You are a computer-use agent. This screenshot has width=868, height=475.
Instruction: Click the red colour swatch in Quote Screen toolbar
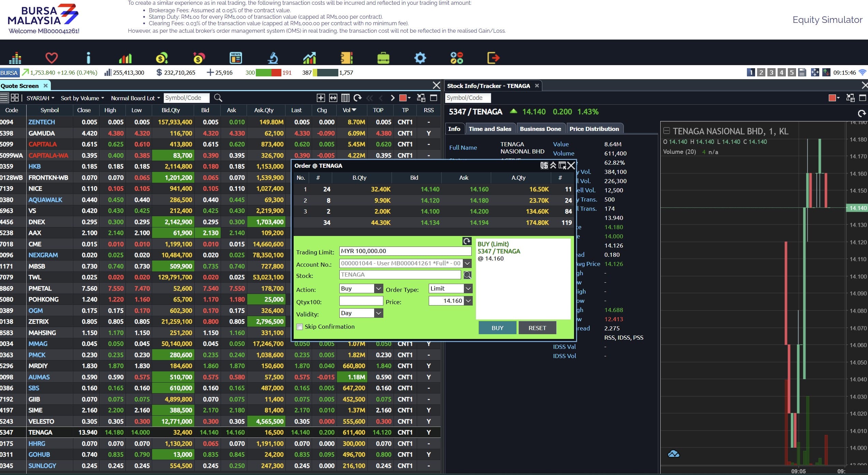click(403, 98)
